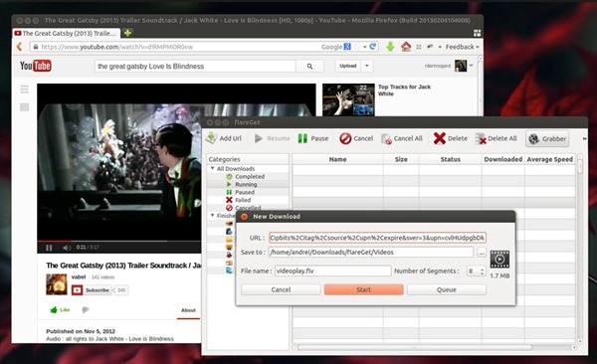Screen dimensions: 597x364
Task: Open a new Firefox tab with plus
Action: 127,33
